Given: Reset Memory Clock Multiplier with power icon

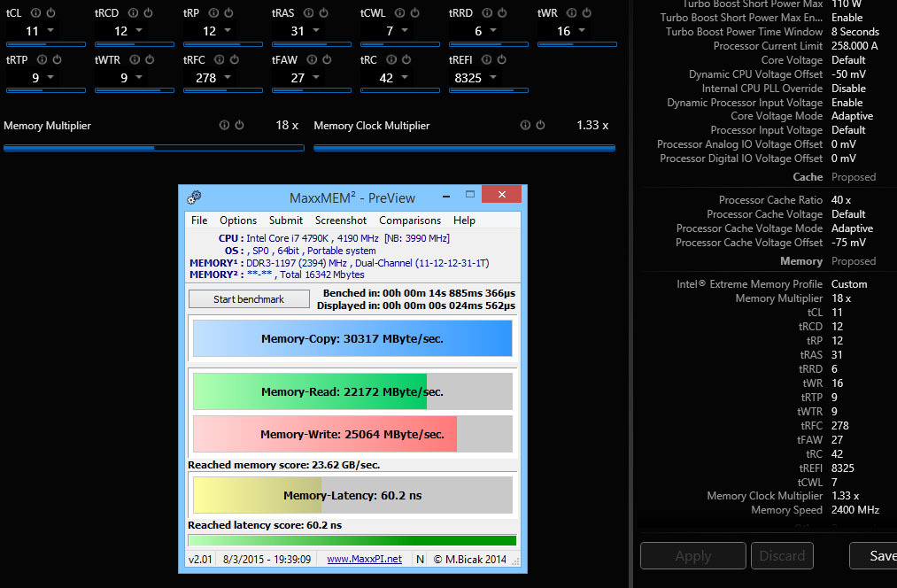Looking at the screenshot, I should coord(541,125).
